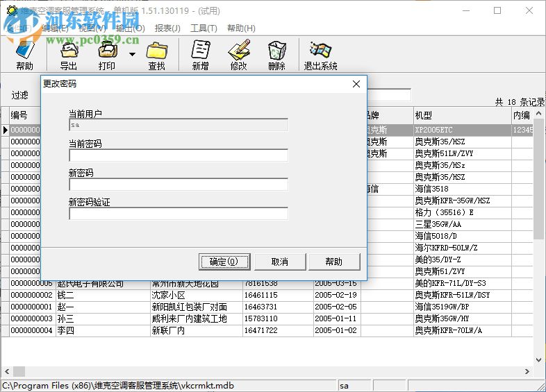Viewport: 546px width, 392px height.
Task: Select cell 奥克斯KFR-35GW/HSZ
Action: 462,201
